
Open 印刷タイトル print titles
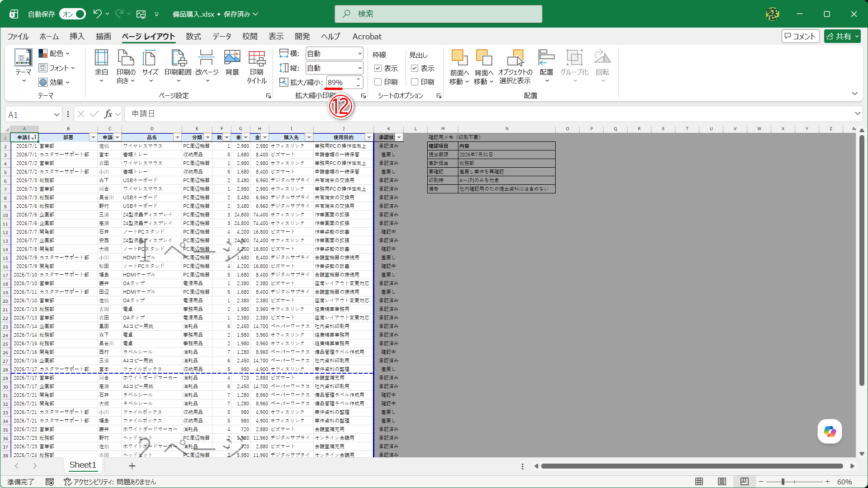tap(257, 66)
